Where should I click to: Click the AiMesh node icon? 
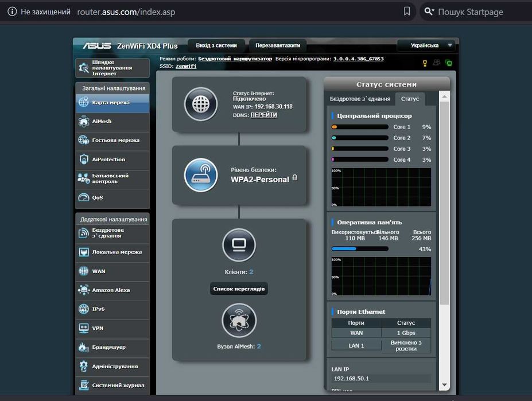click(x=239, y=320)
